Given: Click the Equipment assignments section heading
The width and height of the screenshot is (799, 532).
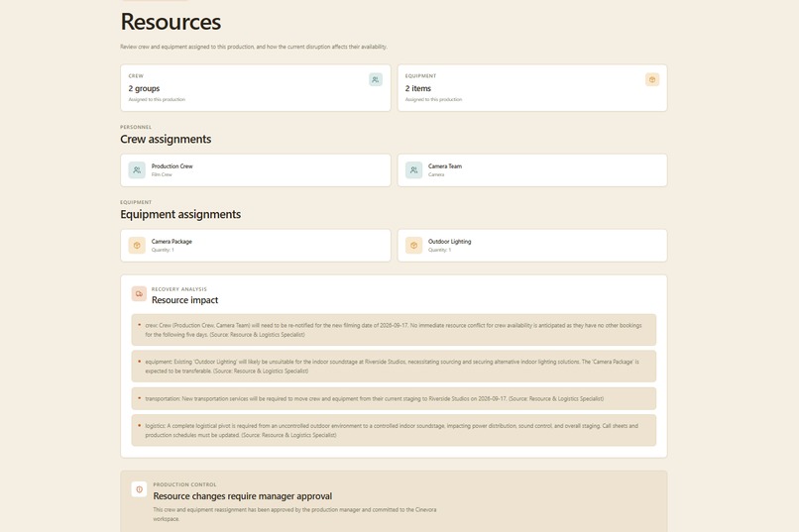Looking at the screenshot, I should 180,214.
